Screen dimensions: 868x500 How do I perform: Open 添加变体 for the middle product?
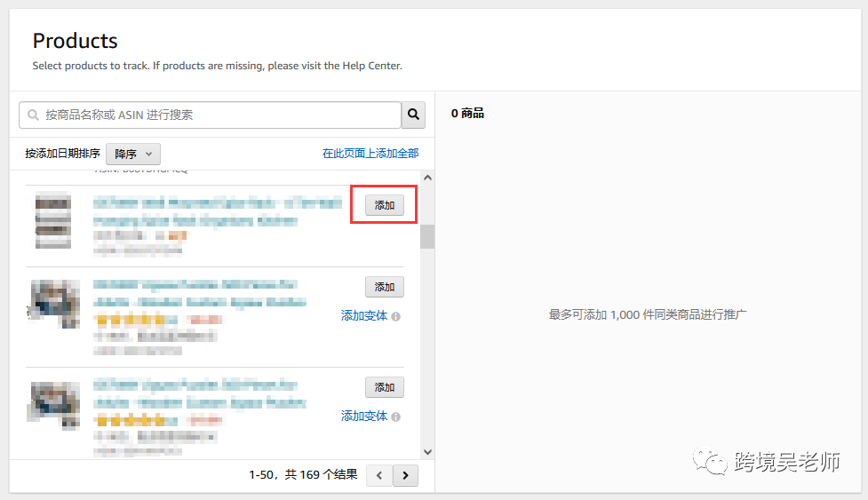point(364,315)
